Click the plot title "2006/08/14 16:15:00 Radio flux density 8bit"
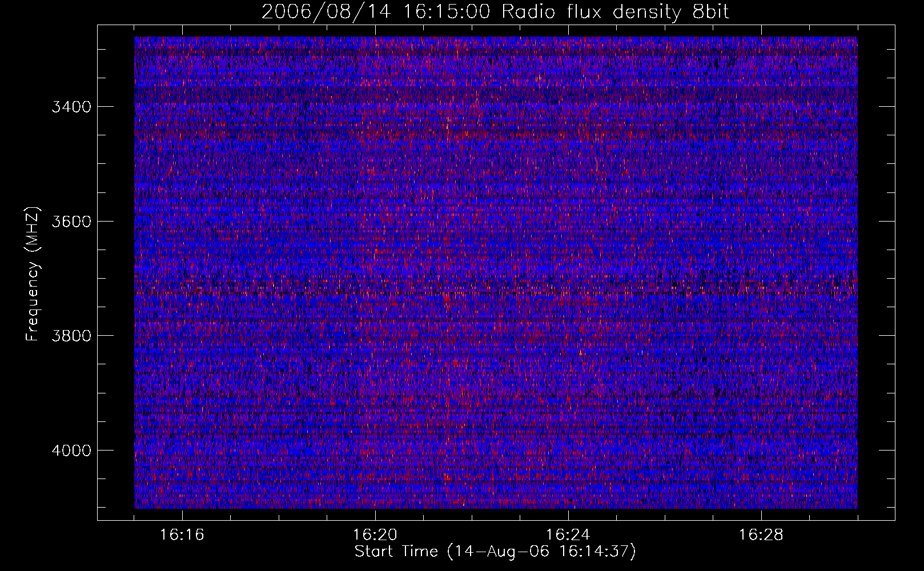The image size is (924, 571). tap(496, 12)
